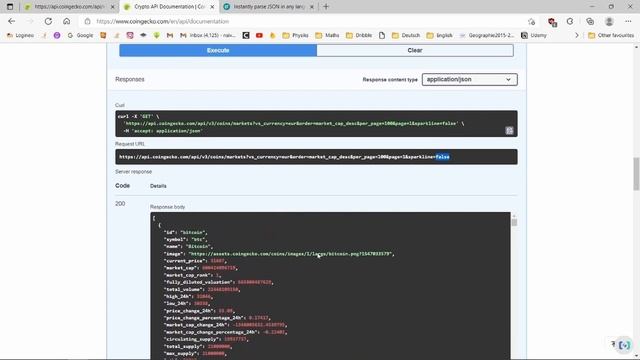Click the 'current_price' line in response

[195, 261]
